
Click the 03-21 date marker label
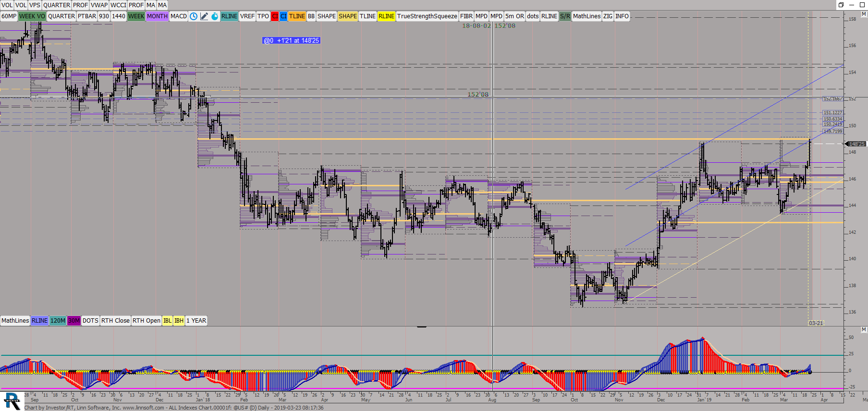point(816,323)
